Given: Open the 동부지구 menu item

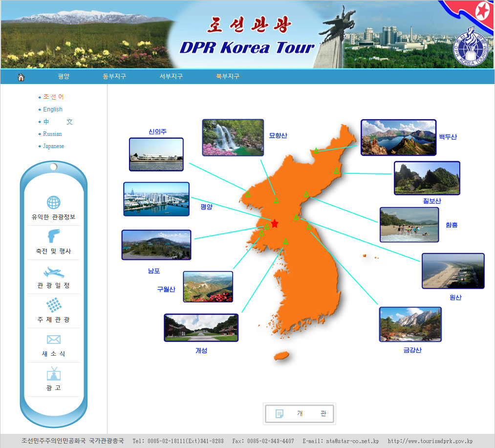Looking at the screenshot, I should 114,77.
